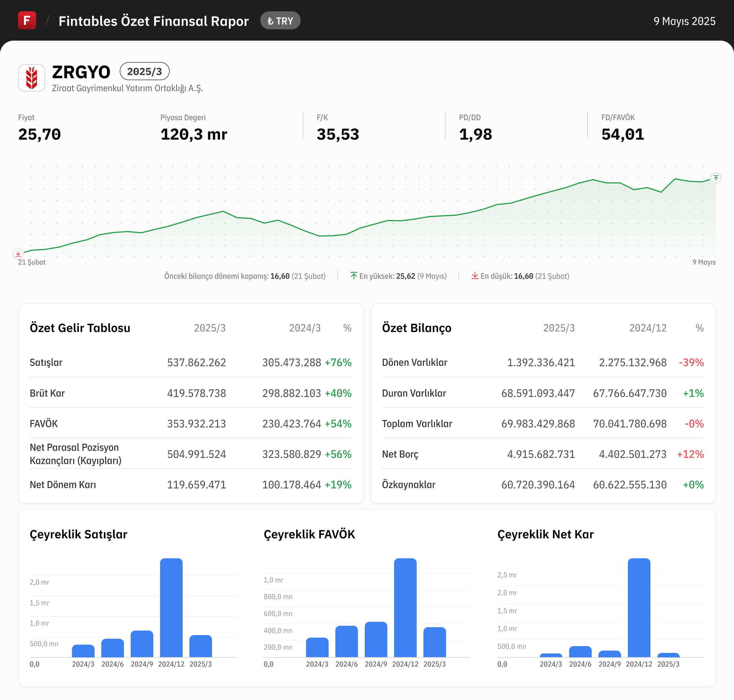The width and height of the screenshot is (734, 700).
Task: Click the FAVÖK 2024/3 value 230.423.764
Action: [291, 423]
